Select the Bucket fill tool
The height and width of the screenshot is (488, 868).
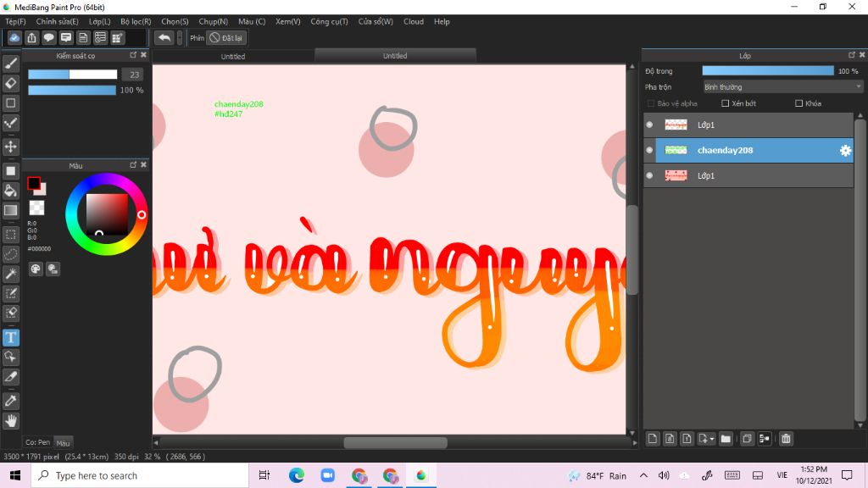[x=10, y=191]
